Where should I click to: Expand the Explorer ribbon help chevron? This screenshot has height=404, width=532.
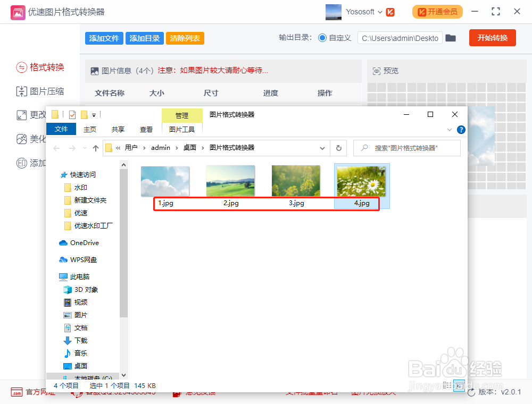[x=450, y=129]
